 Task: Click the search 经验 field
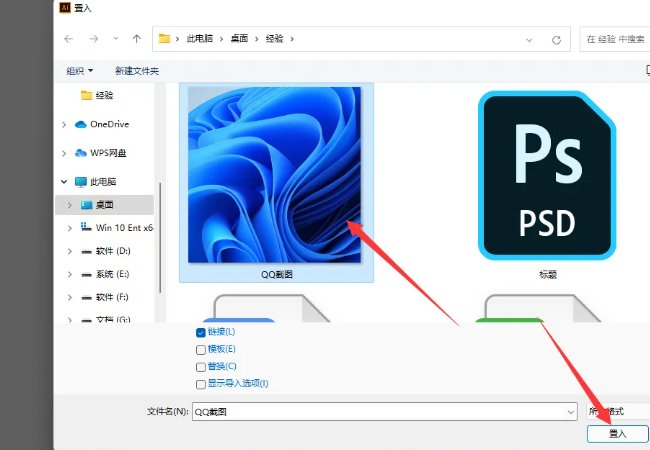tap(615, 39)
